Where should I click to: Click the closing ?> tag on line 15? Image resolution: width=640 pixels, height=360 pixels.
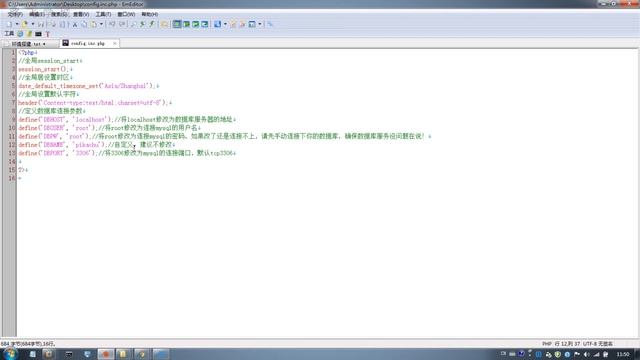point(23,170)
